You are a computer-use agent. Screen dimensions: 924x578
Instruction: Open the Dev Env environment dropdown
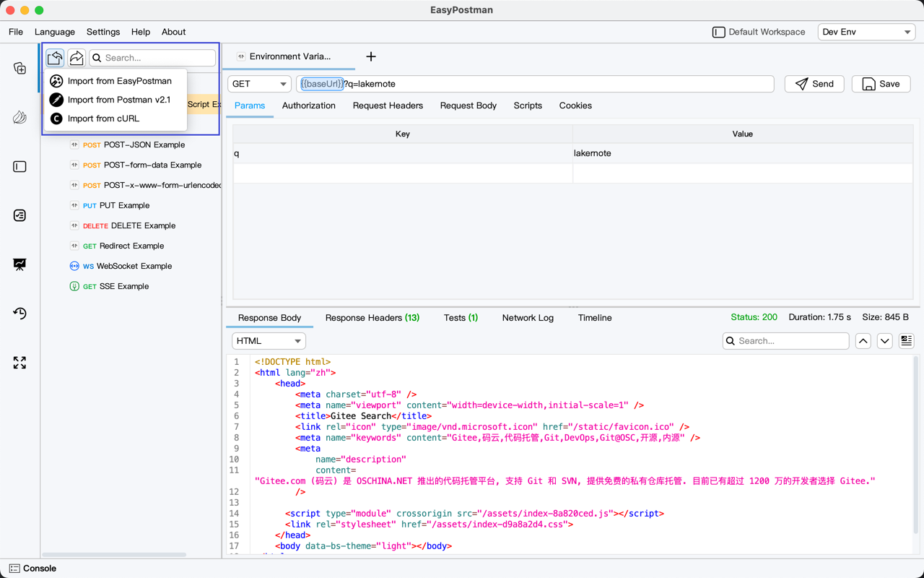[x=866, y=32]
